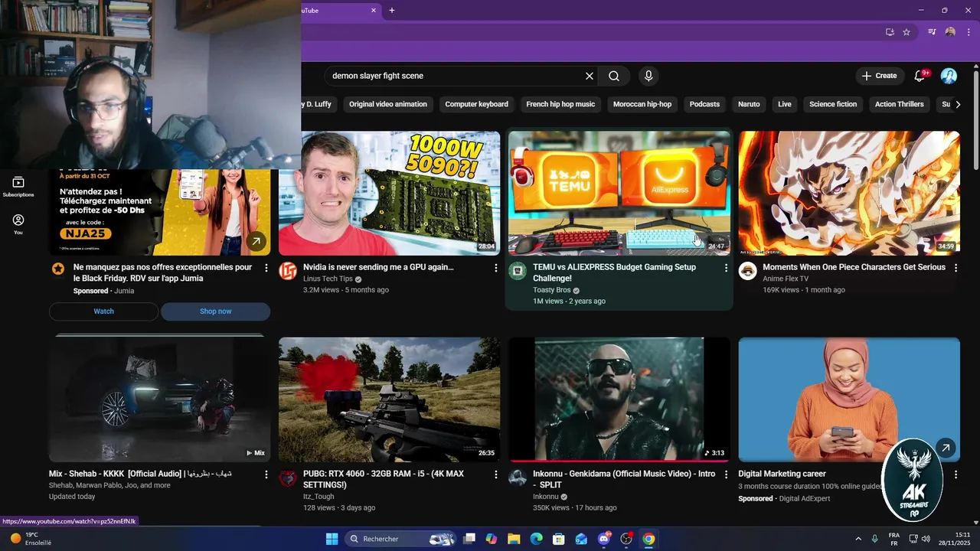The height and width of the screenshot is (551, 980).
Task: Select Live filter chip
Action: pyautogui.click(x=785, y=104)
